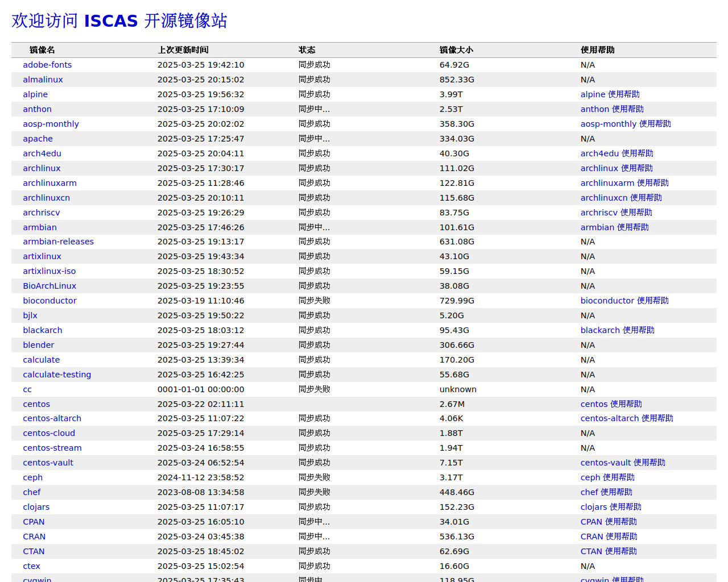Image resolution: width=728 pixels, height=582 pixels.
Task: Open the blackarch mirror link
Action: tap(43, 330)
